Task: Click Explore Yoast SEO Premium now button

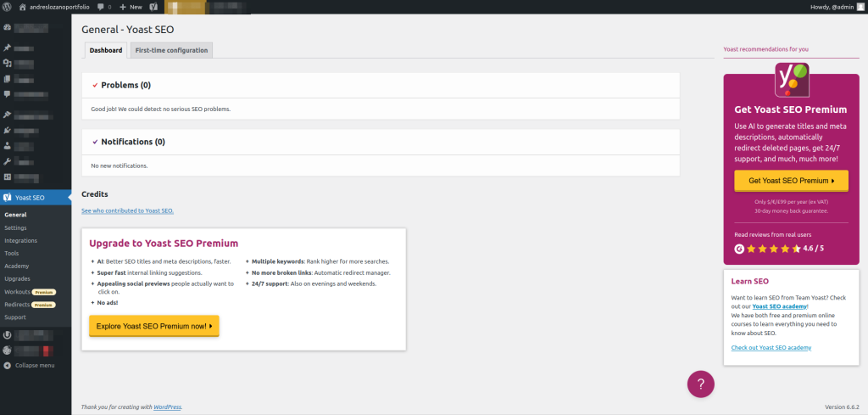Action: [154, 326]
